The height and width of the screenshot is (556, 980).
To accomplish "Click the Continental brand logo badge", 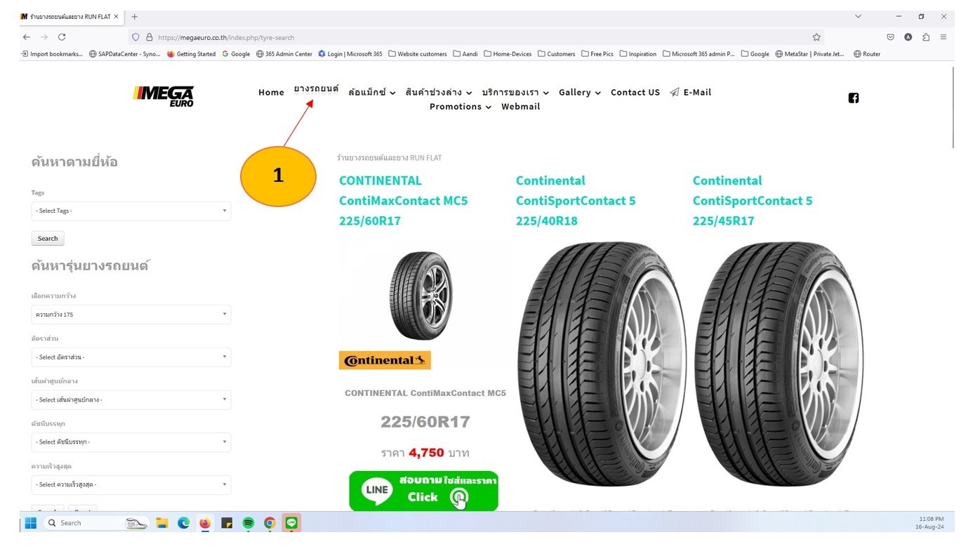I will (x=385, y=360).
